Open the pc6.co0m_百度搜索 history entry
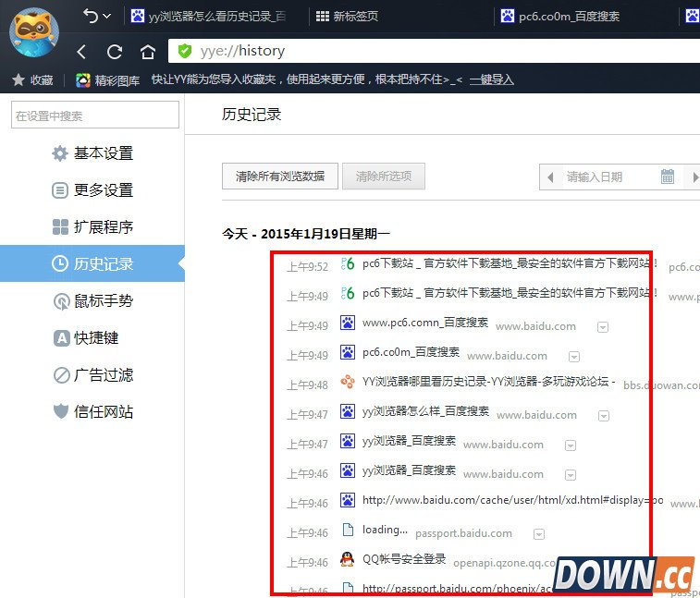 411,352
